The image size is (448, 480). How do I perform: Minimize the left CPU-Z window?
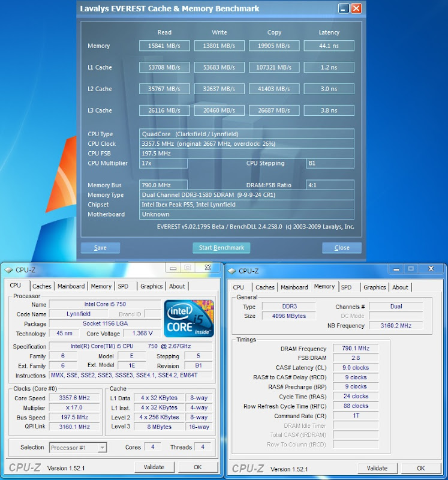173,268
